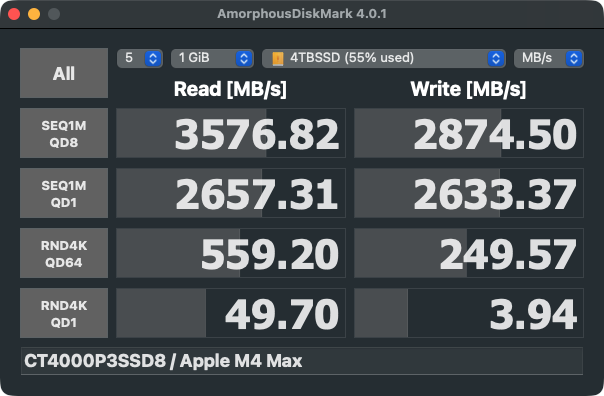604x396 pixels.
Task: Click the blue stepper arrows on test count
Action: tap(153, 59)
